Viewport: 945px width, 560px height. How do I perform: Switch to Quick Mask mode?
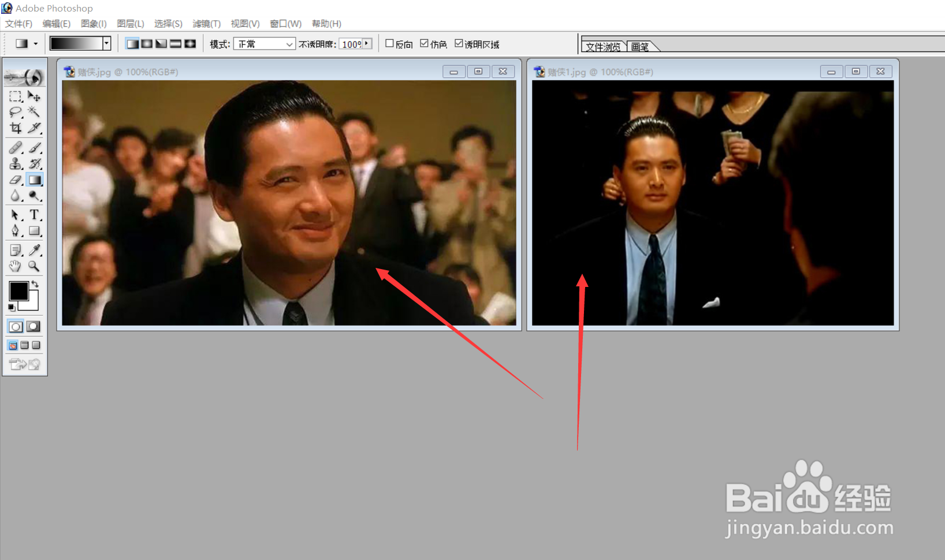34,326
